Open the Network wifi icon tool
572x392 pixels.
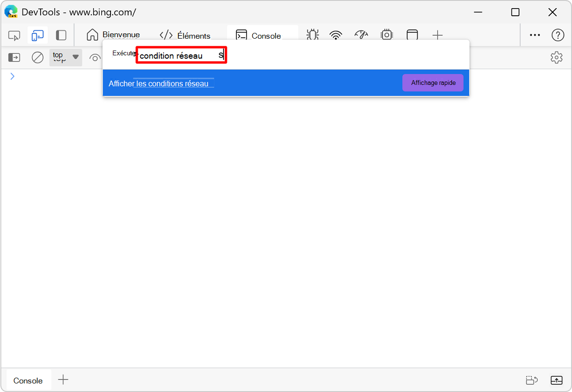(x=336, y=35)
